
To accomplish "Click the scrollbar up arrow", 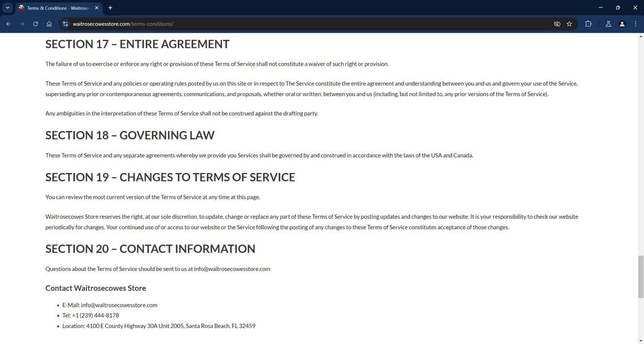I will coord(641,37).
